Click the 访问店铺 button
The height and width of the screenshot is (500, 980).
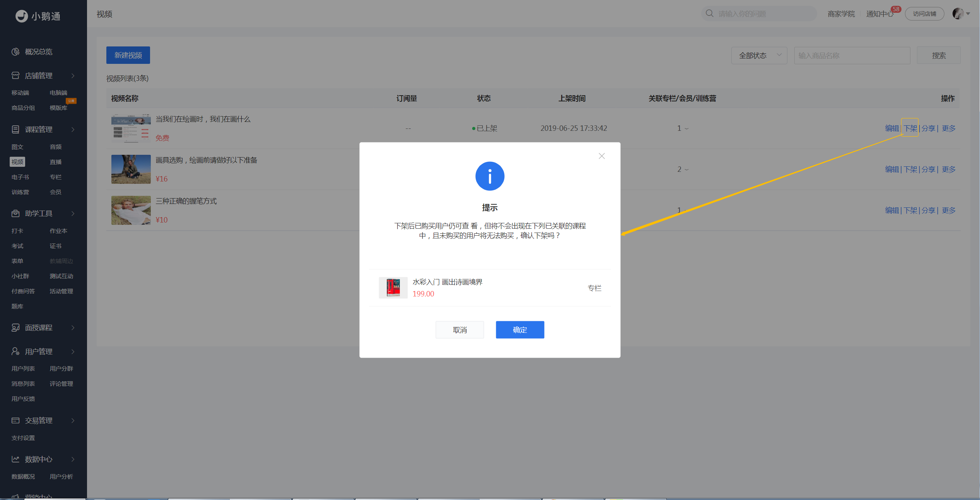point(924,14)
